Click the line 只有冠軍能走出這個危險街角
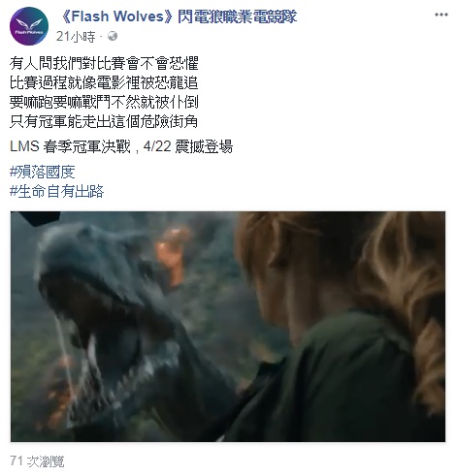The width and height of the screenshot is (457, 476). (x=104, y=121)
